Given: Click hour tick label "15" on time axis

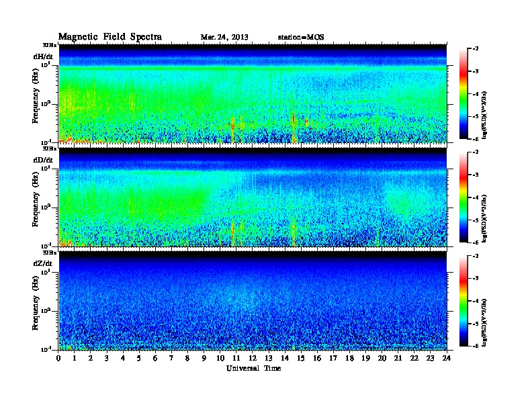Looking at the screenshot, I should 302,358.
